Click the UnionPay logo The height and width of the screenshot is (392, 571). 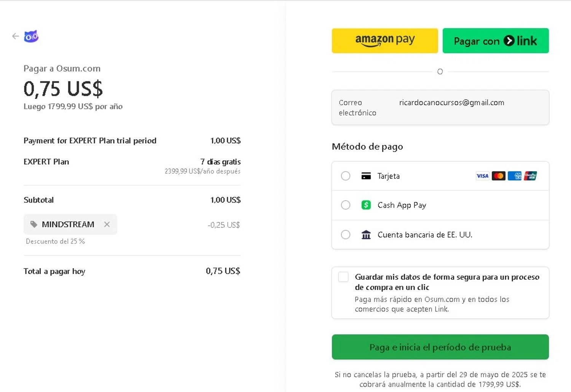coord(530,176)
